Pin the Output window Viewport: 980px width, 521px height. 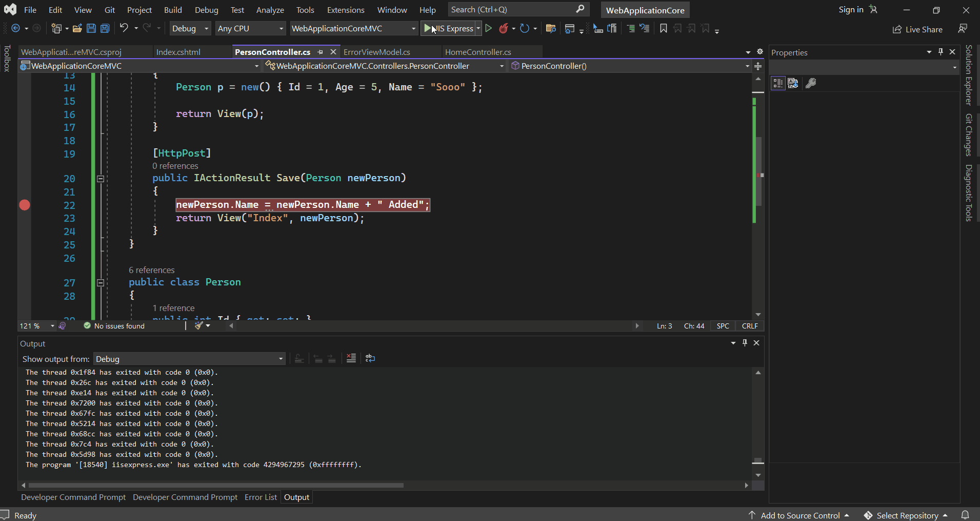tap(744, 343)
